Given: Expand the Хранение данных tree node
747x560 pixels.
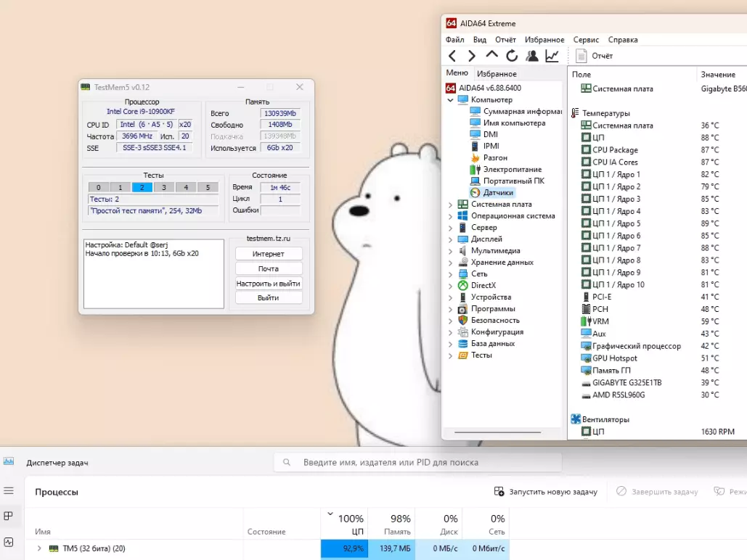Looking at the screenshot, I should click(x=450, y=263).
